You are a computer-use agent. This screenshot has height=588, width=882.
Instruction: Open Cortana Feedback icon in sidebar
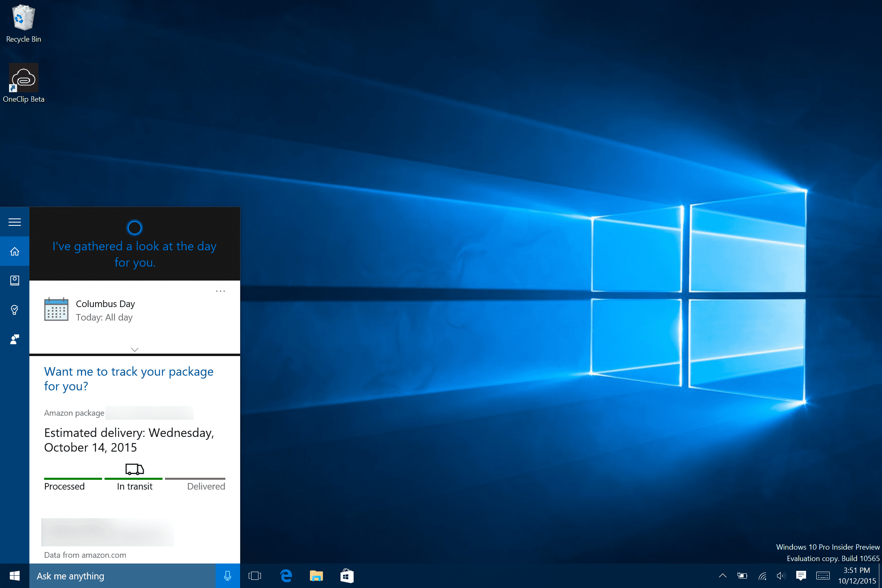(x=15, y=339)
